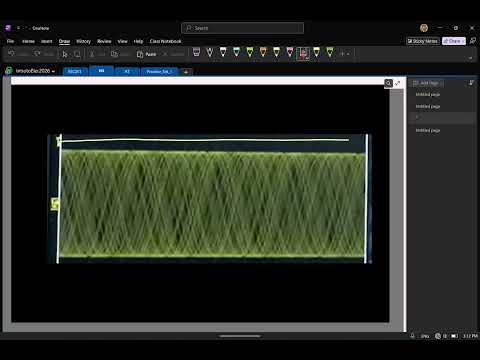480x360 pixels.
Task: Pick the pink pen in the gallery
Action: [x=290, y=52]
